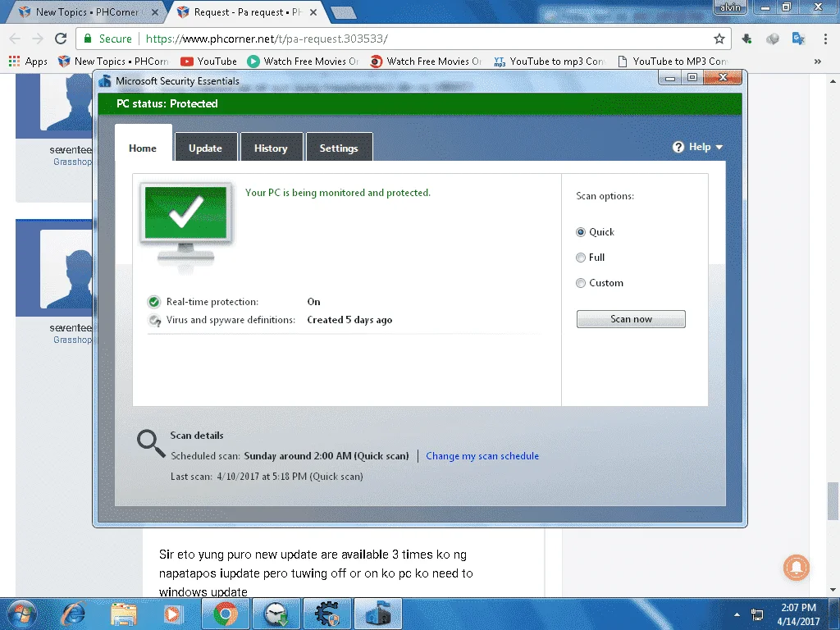Open YouTube to mp3 Converter bookmark
The width and height of the screenshot is (840, 630).
click(550, 61)
